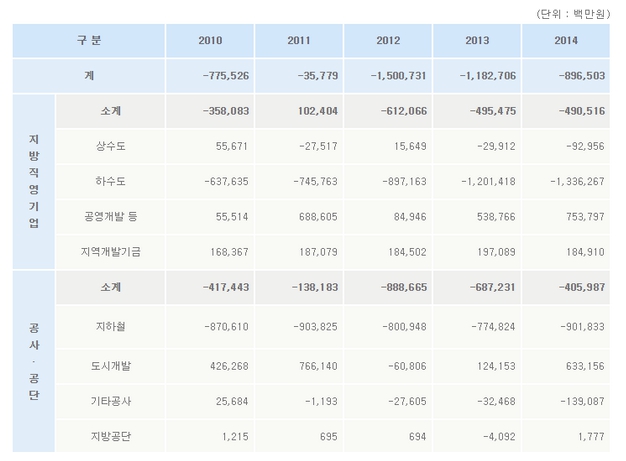Select the 2012 column header

click(x=387, y=40)
